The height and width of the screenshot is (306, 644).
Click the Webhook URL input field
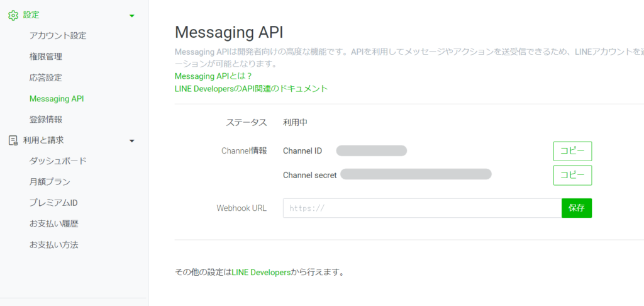tap(422, 208)
